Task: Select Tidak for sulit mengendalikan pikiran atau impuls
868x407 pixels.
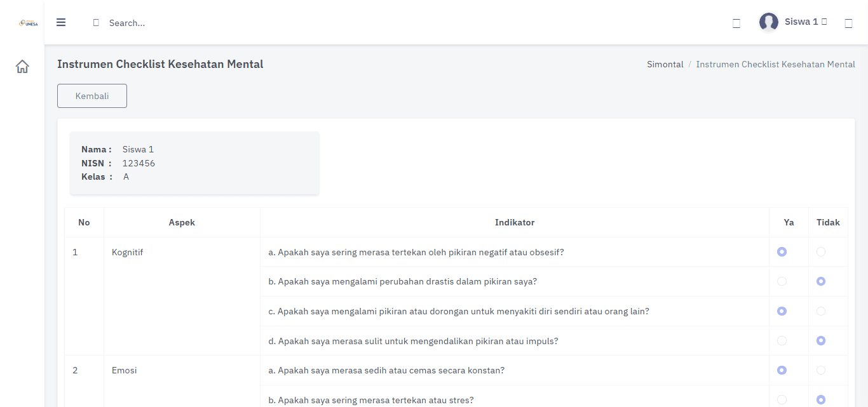Action: pos(821,341)
